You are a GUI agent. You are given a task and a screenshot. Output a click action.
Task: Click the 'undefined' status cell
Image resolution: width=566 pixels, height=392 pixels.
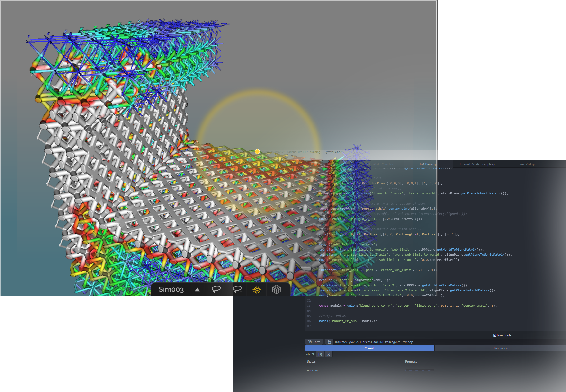(x=314, y=370)
